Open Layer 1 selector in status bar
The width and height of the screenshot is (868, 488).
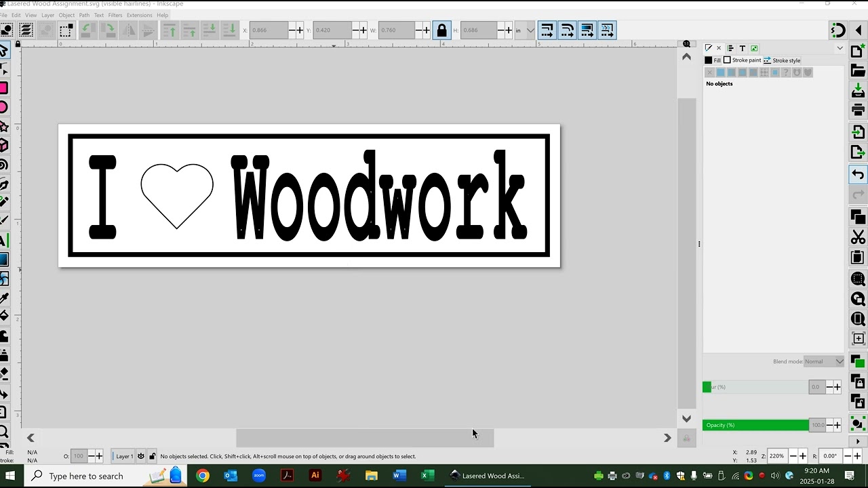click(x=123, y=456)
